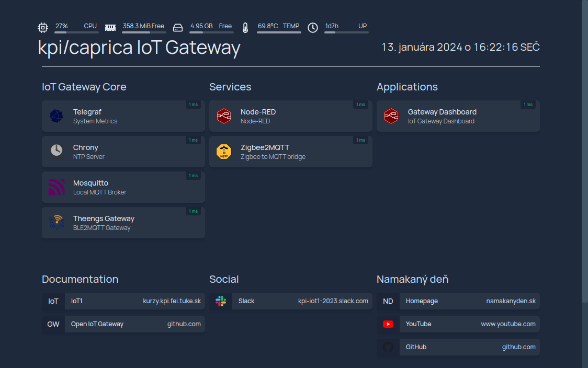588x368 pixels.
Task: Open the Gateway Dashboard application icon
Action: click(x=391, y=116)
